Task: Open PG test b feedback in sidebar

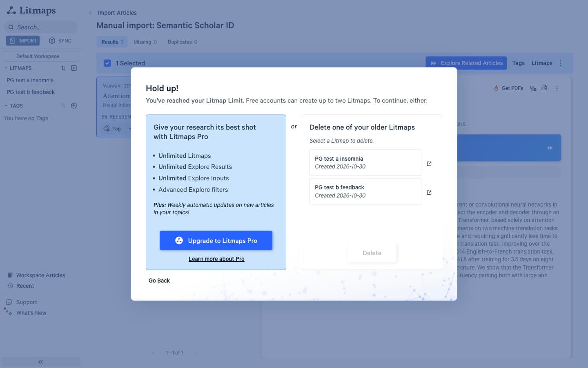Action: (x=31, y=92)
